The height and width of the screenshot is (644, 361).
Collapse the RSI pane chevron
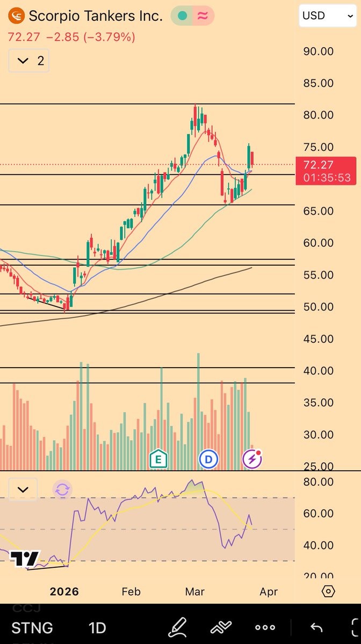point(24,489)
